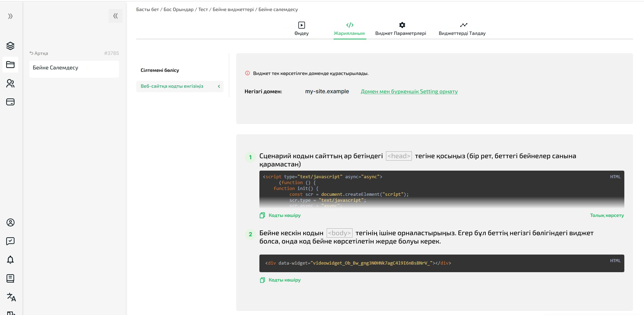The width and height of the screenshot is (644, 315).
Task: Open the notifications bell icon
Action: pos(10,260)
